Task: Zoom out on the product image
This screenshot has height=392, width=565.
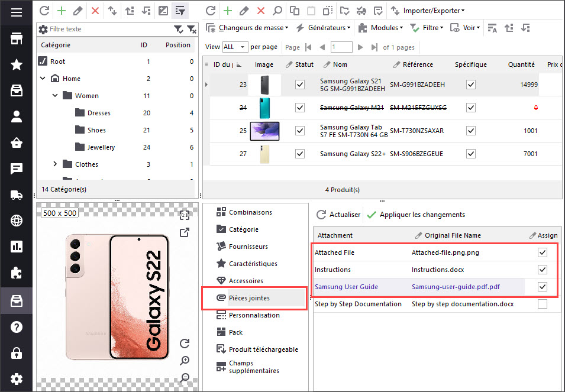Action: [185, 377]
